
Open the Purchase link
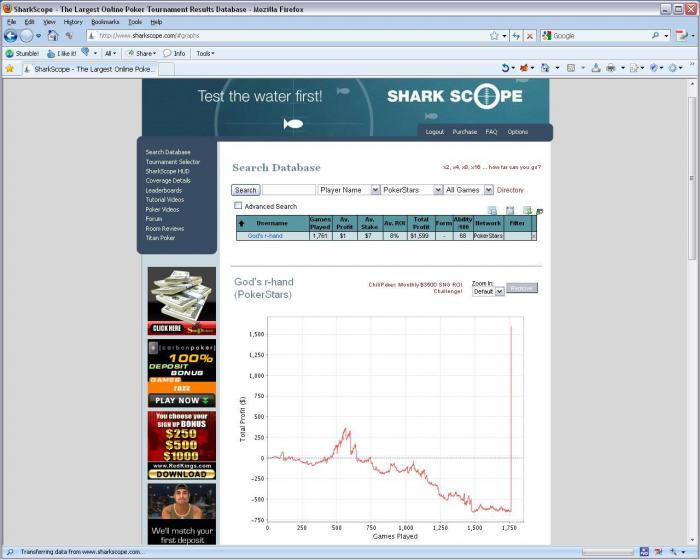(x=464, y=132)
